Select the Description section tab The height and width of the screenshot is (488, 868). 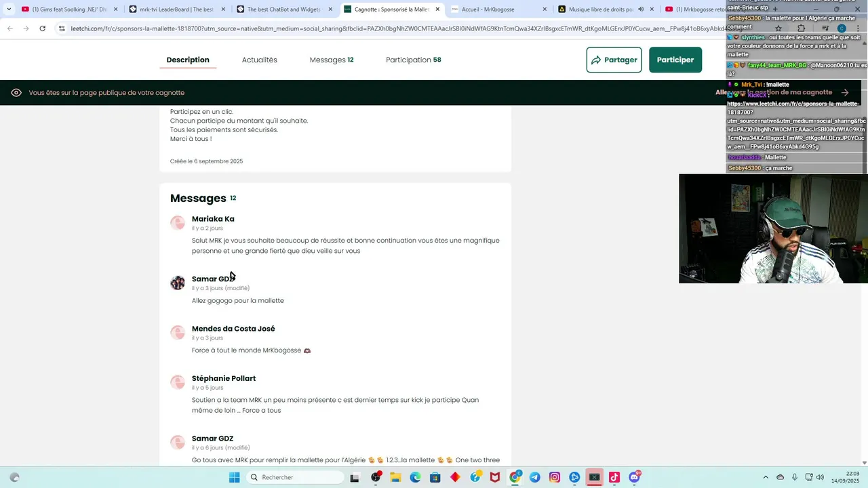coord(188,60)
